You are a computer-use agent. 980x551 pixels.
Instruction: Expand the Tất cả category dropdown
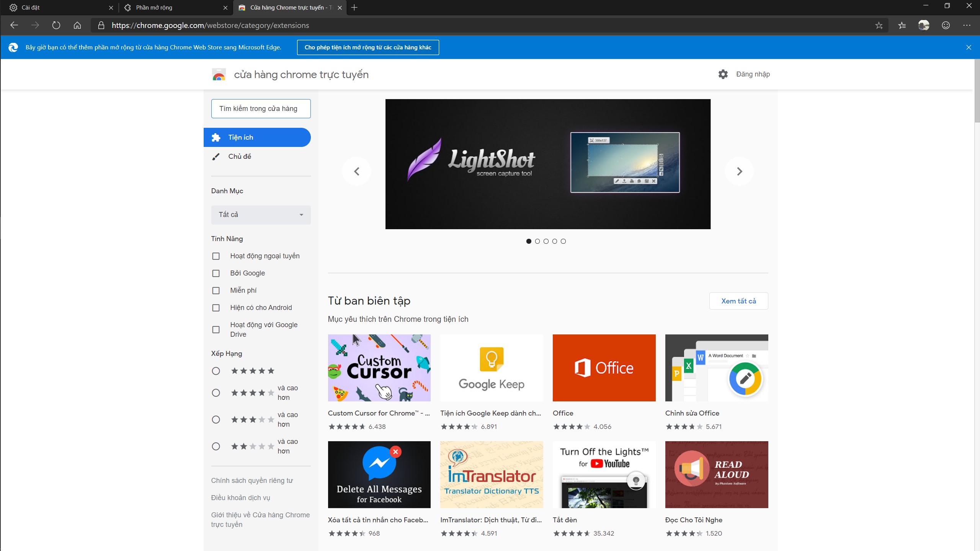click(261, 215)
